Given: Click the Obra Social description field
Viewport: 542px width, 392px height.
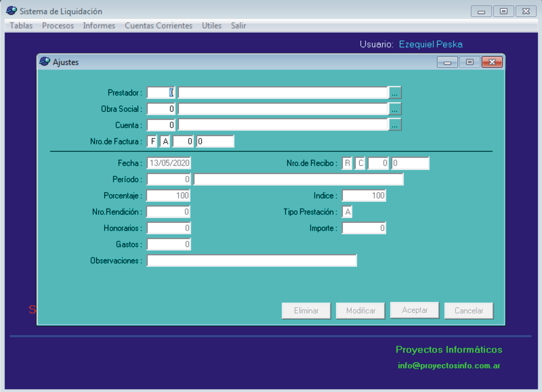Looking at the screenshot, I should (x=283, y=109).
